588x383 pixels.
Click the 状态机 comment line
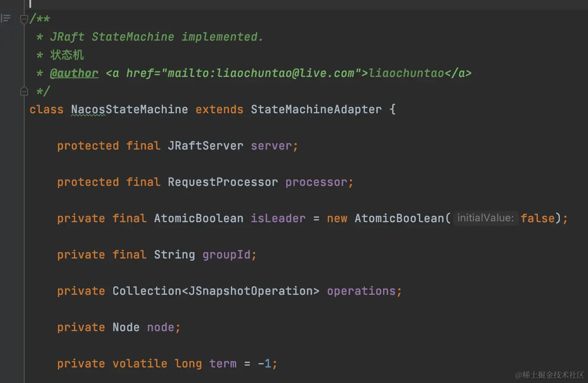pyautogui.click(x=60, y=55)
